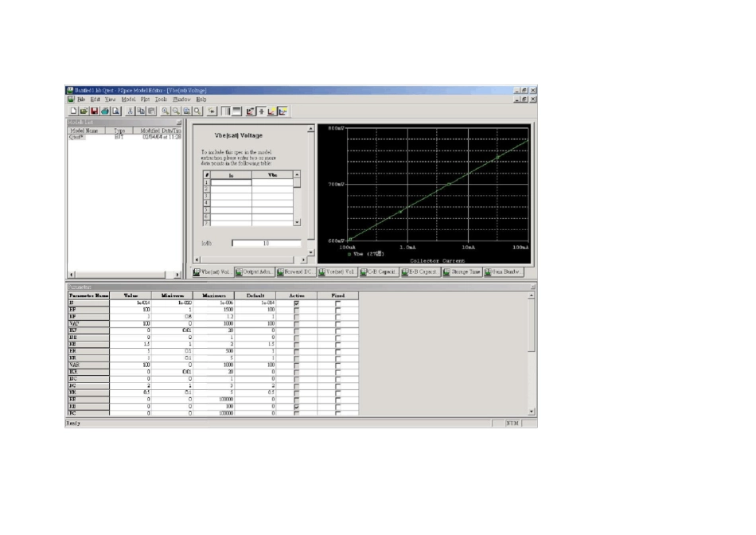
Task: Click the Ic/Ib input field showing 10
Action: coord(266,243)
